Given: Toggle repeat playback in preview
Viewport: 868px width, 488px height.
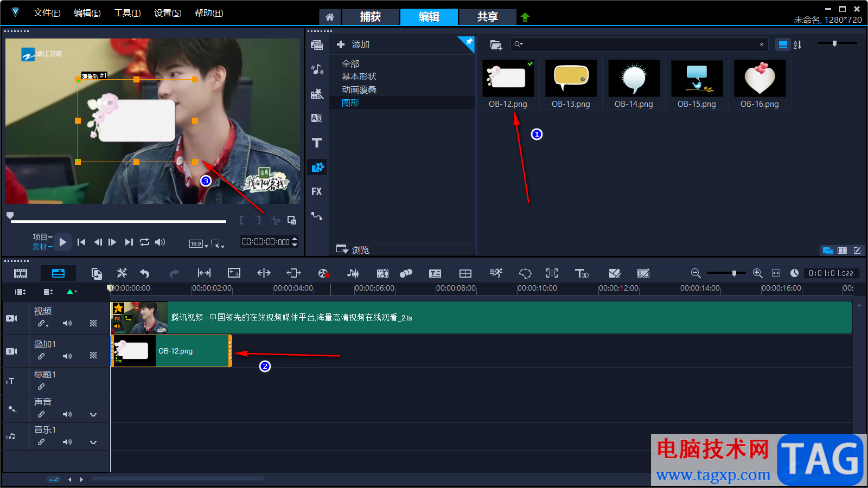Looking at the screenshot, I should [144, 242].
